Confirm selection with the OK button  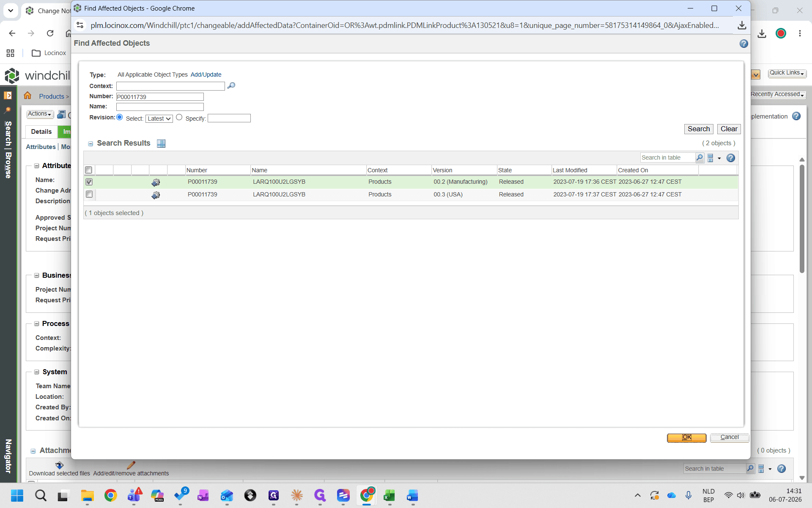click(x=687, y=437)
